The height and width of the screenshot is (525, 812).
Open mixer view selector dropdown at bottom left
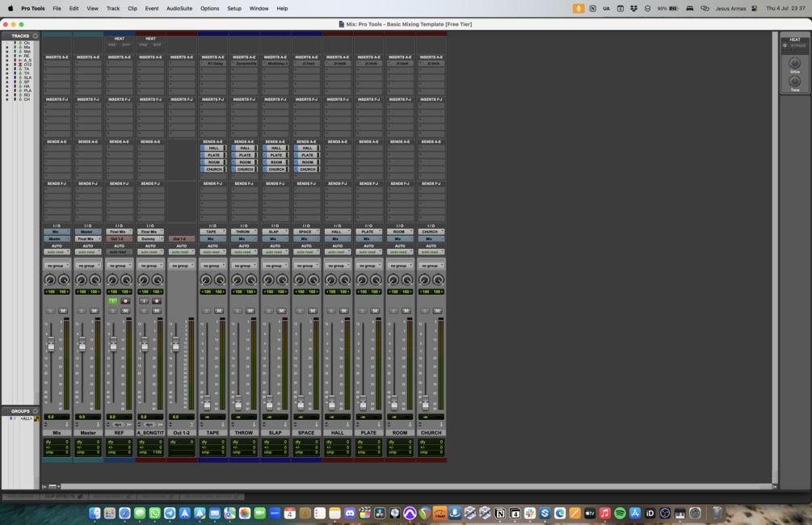54,487
